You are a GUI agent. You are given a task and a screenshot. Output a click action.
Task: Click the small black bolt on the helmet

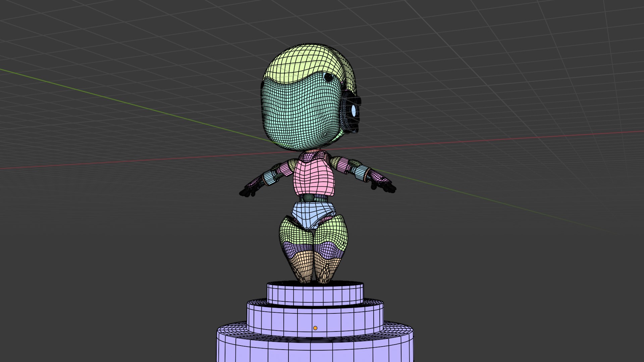[x=328, y=78]
